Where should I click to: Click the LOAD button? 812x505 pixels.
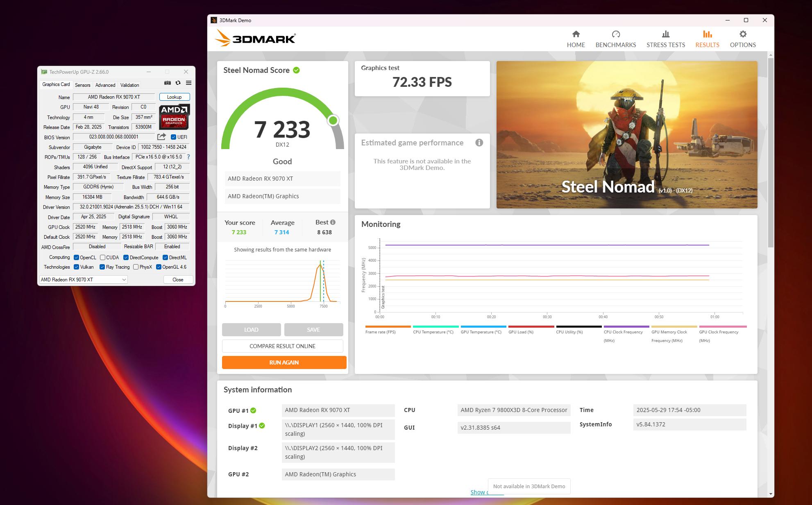tap(251, 330)
